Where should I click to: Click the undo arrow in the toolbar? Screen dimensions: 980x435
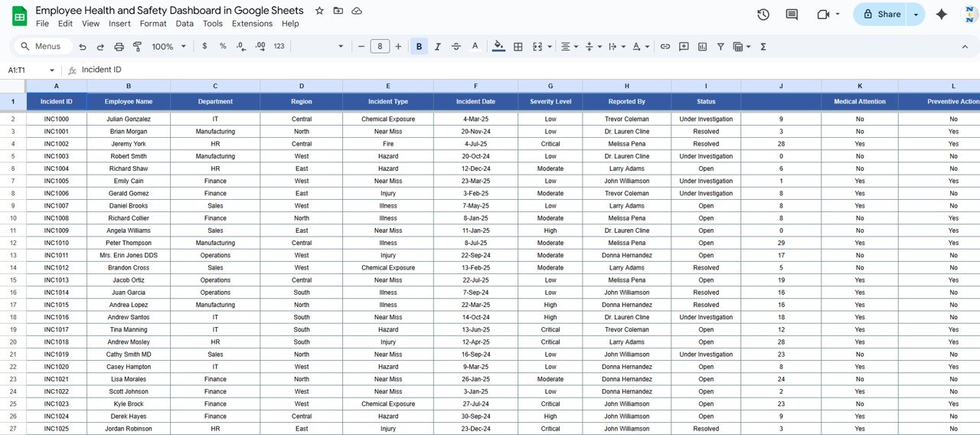coord(83,47)
